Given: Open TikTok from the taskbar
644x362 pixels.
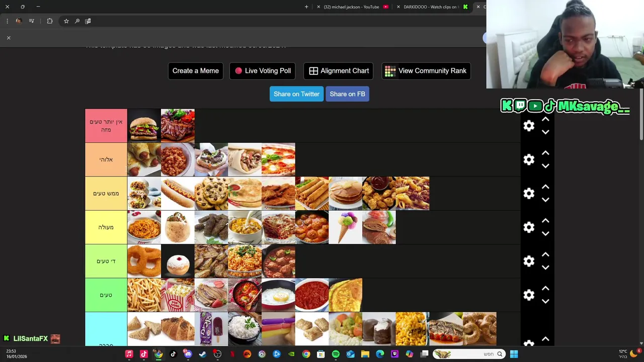Looking at the screenshot, I should coord(173,354).
